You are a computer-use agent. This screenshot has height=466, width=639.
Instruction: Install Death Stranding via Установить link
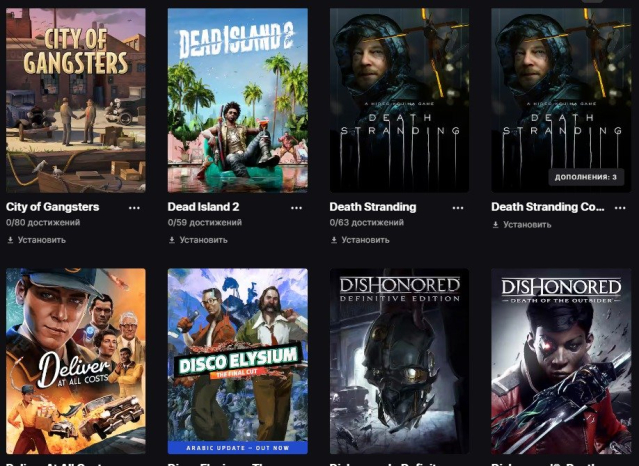(x=365, y=240)
